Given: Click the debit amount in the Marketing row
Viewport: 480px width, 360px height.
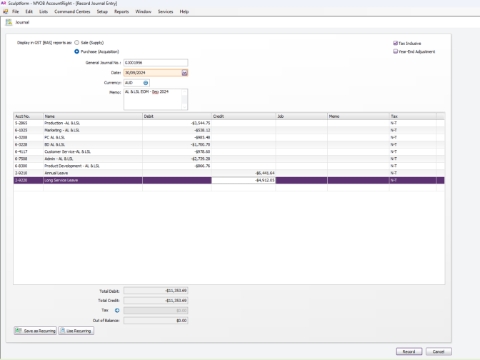Looking at the screenshot, I should click(x=202, y=130).
